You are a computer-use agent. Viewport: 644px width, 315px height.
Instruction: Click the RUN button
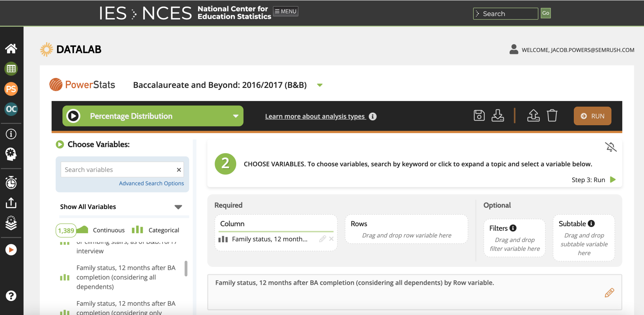point(593,116)
